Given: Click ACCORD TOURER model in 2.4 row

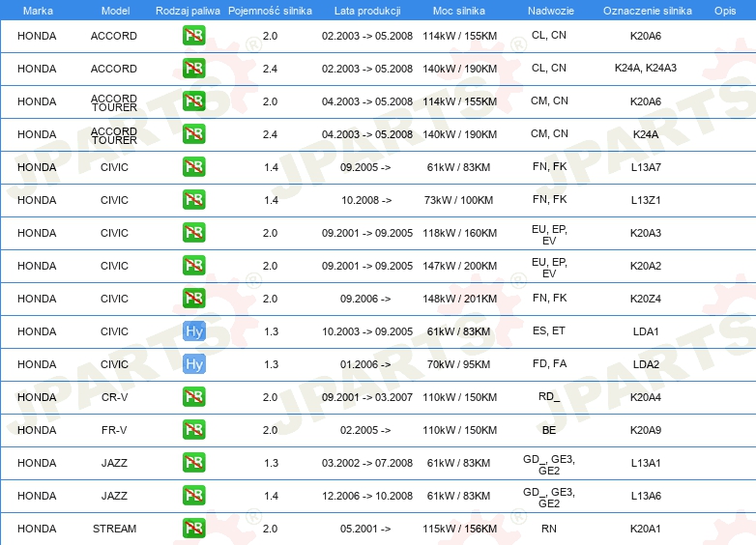Looking at the screenshot, I should [x=114, y=135].
